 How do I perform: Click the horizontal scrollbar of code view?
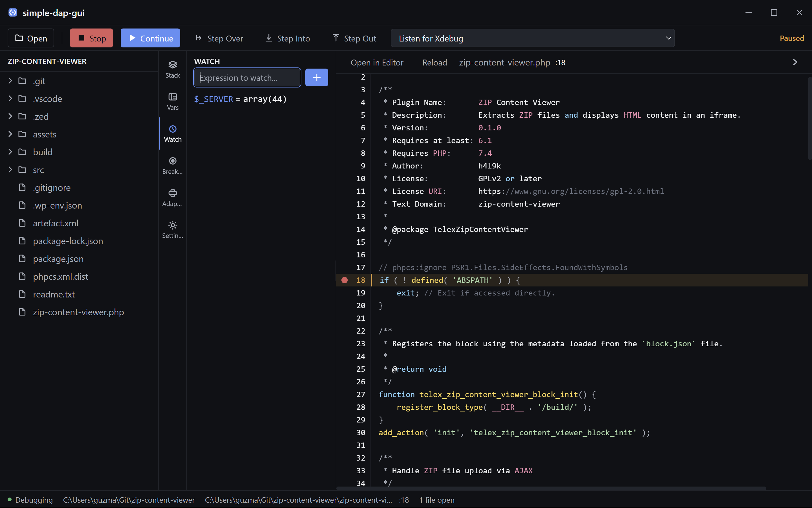click(551, 488)
